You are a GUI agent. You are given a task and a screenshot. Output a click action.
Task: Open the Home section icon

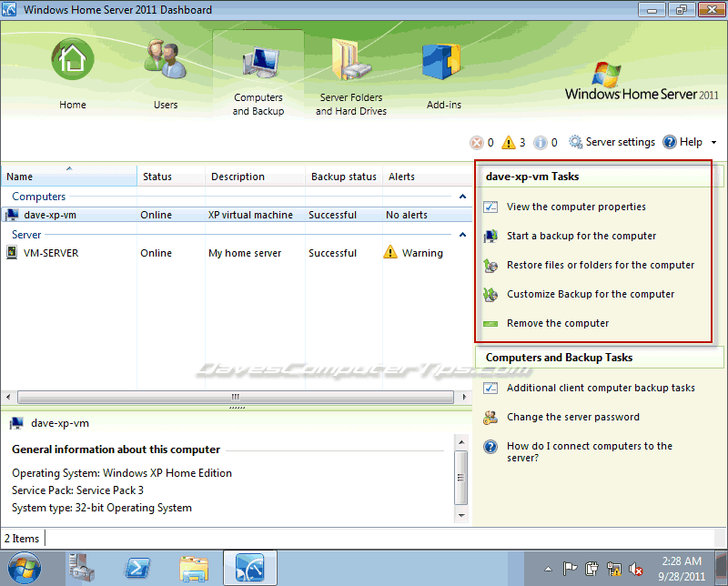click(x=73, y=59)
